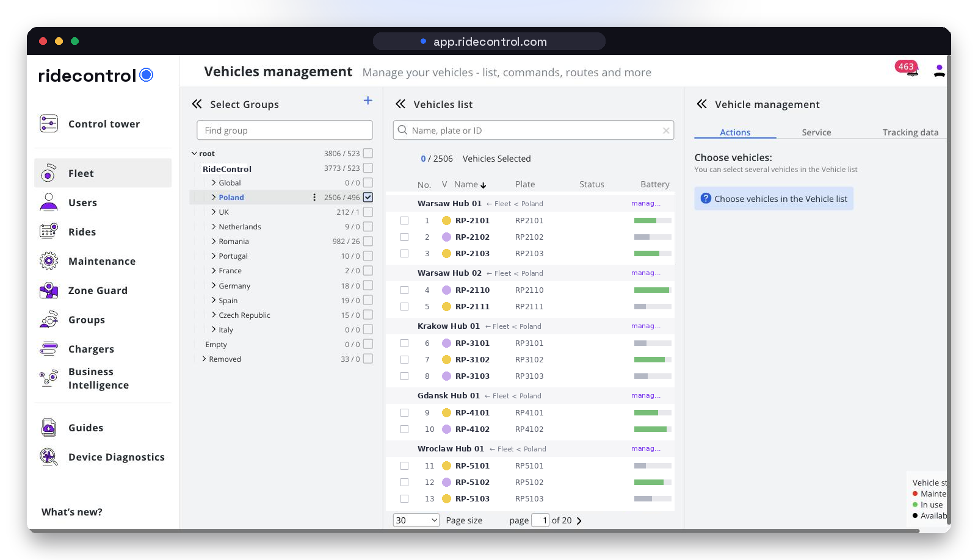The height and width of the screenshot is (560, 978).
Task: Open the Device Diagnostics icon
Action: tap(49, 457)
